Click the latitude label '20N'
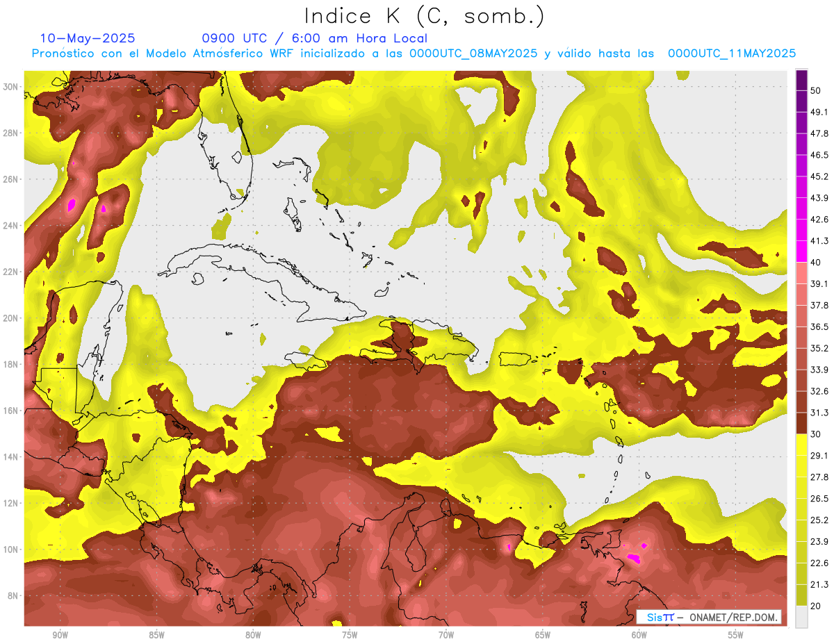Image resolution: width=834 pixels, height=644 pixels. [x=12, y=318]
